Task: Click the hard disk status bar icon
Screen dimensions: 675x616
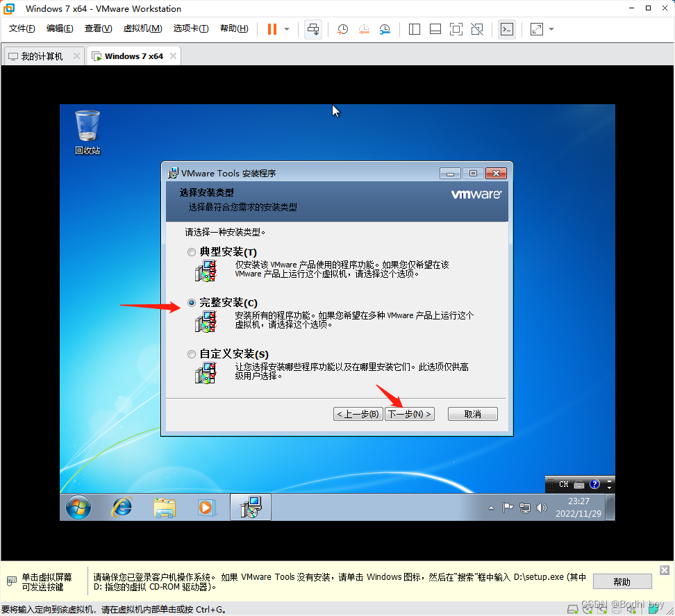Action: [x=572, y=610]
